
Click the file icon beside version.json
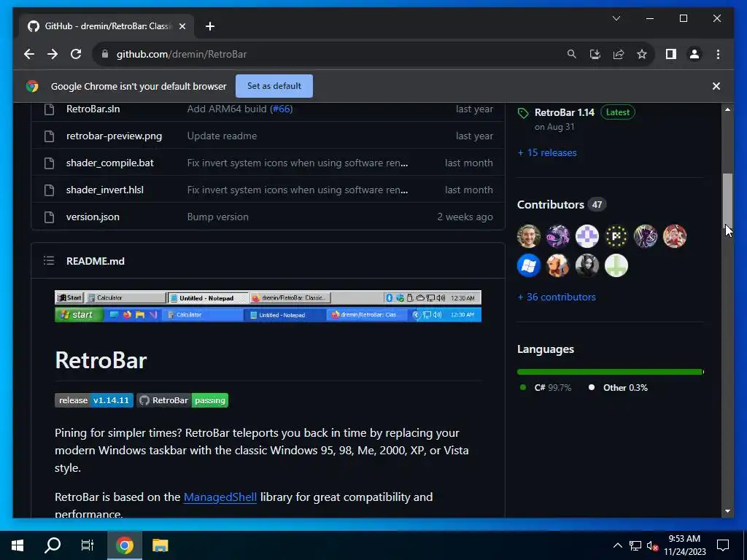pos(49,217)
